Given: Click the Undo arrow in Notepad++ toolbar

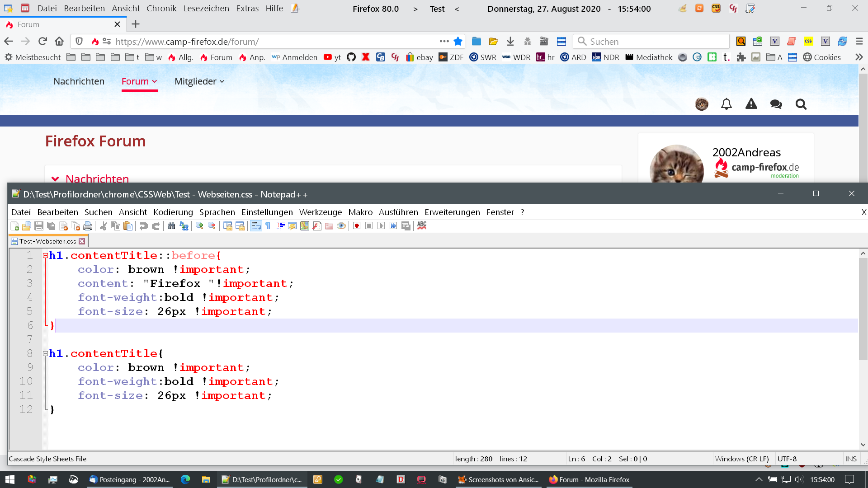Looking at the screenshot, I should 143,226.
